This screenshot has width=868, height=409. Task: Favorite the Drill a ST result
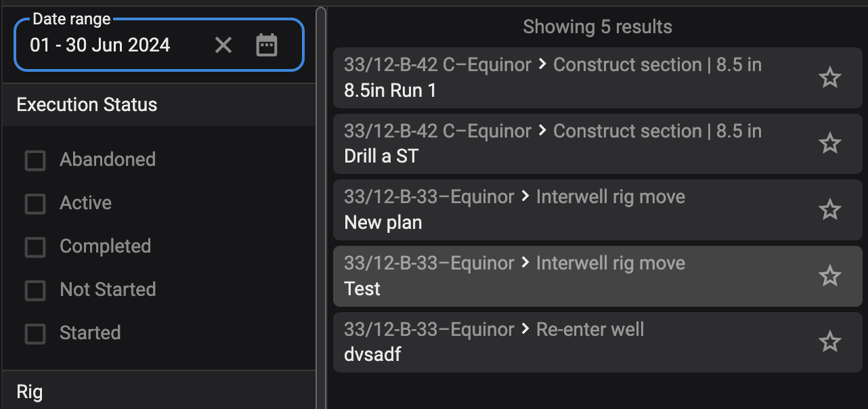(829, 144)
